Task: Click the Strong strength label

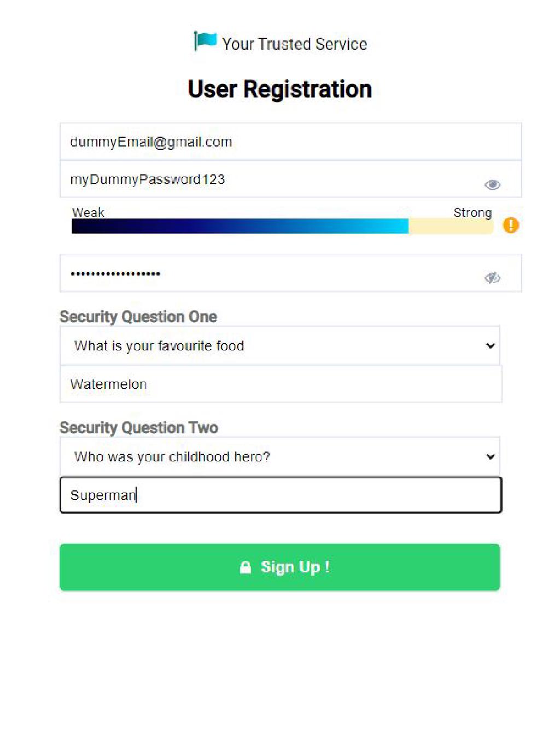Action: (472, 212)
